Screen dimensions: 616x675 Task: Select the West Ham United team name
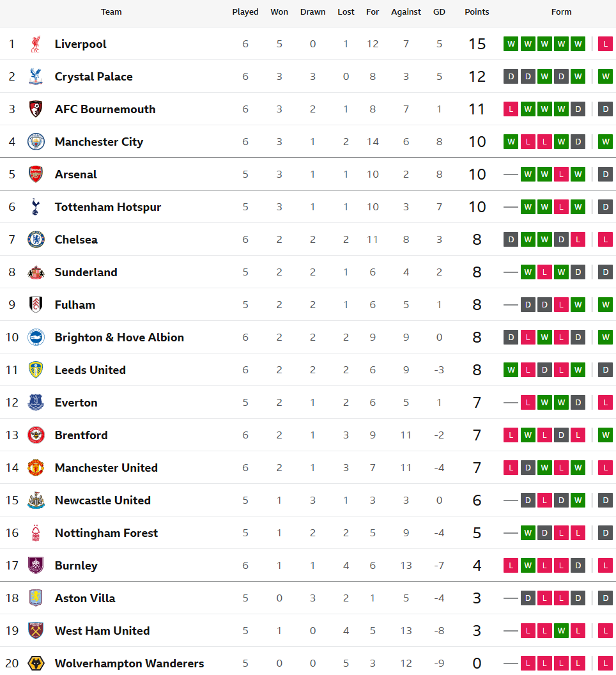[x=102, y=631]
